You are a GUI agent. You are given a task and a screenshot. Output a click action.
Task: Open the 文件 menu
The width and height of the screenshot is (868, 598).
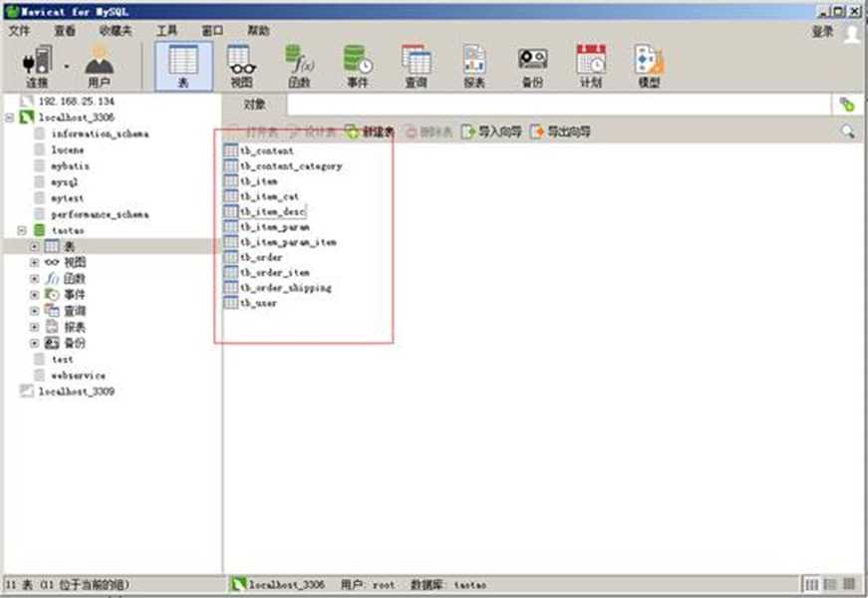19,31
